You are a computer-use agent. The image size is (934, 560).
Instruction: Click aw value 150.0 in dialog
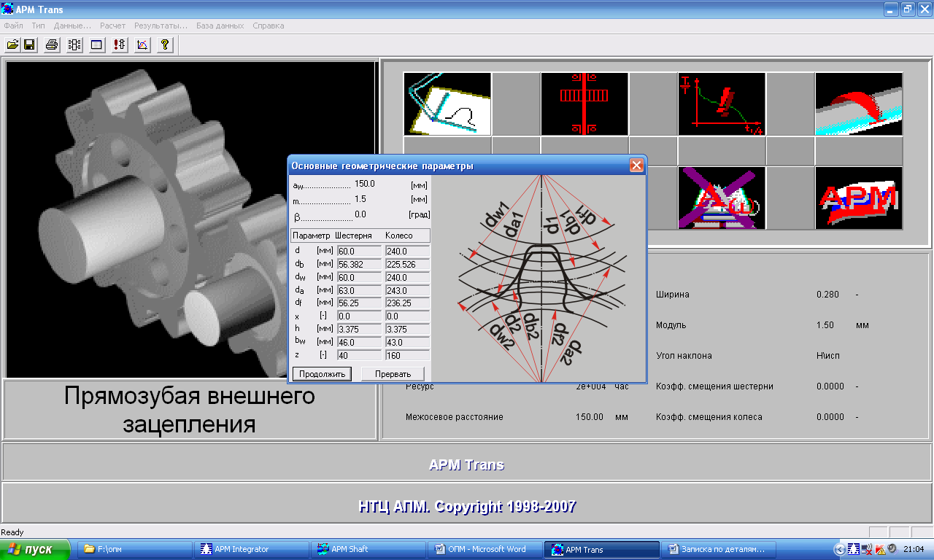click(365, 184)
